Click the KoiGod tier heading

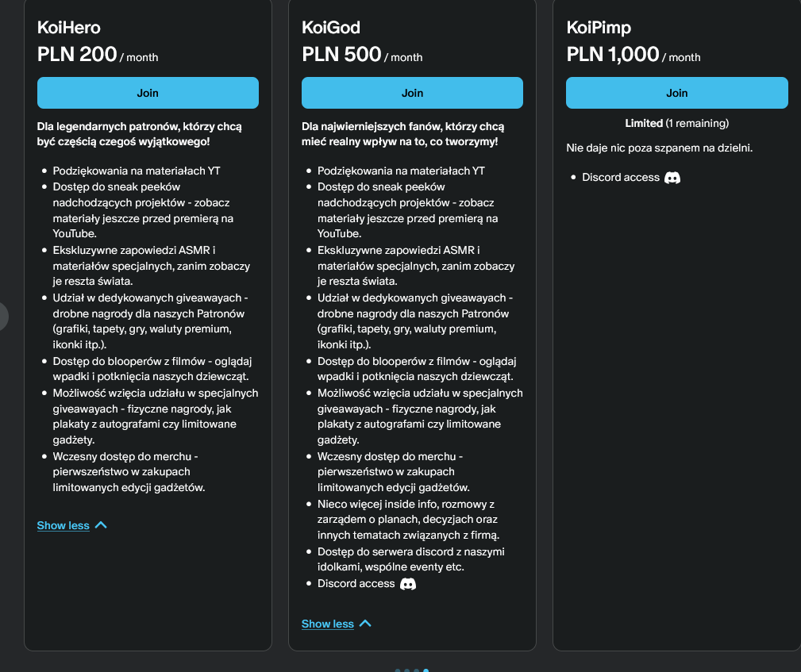(x=331, y=28)
